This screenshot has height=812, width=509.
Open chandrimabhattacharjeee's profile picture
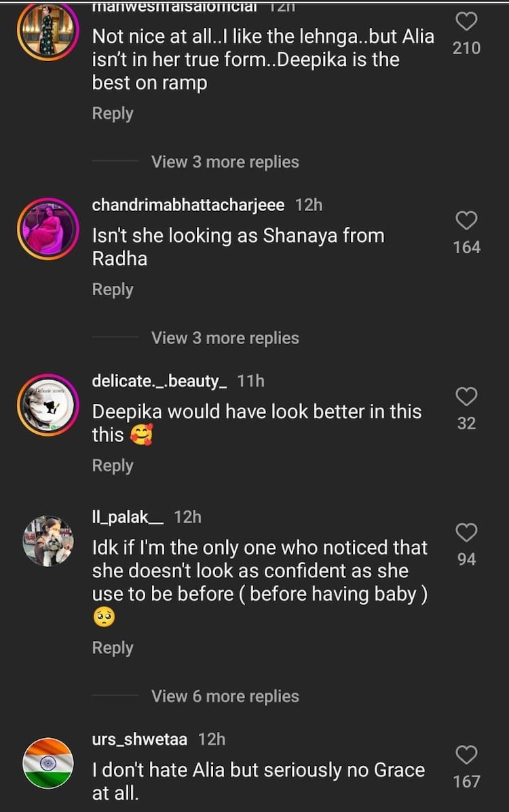coord(48,229)
